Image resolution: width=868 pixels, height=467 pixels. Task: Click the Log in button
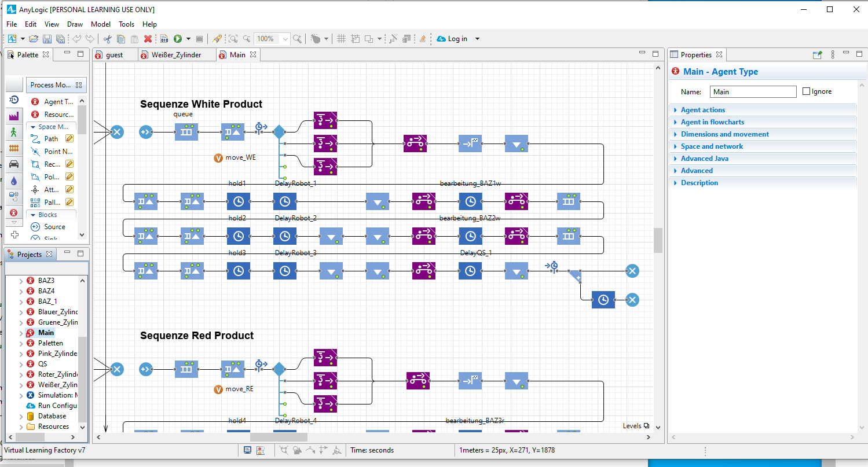click(x=457, y=39)
